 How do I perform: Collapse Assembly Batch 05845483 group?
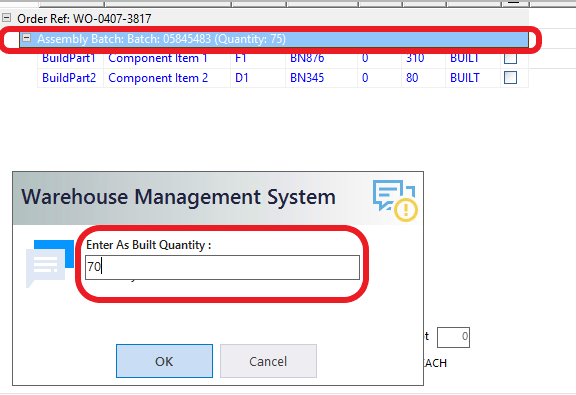[26, 37]
